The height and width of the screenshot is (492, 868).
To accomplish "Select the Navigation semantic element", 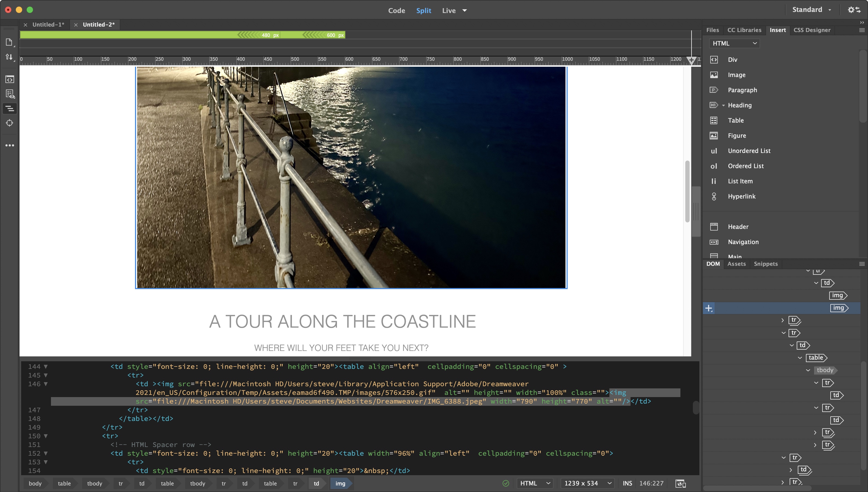I will 743,242.
